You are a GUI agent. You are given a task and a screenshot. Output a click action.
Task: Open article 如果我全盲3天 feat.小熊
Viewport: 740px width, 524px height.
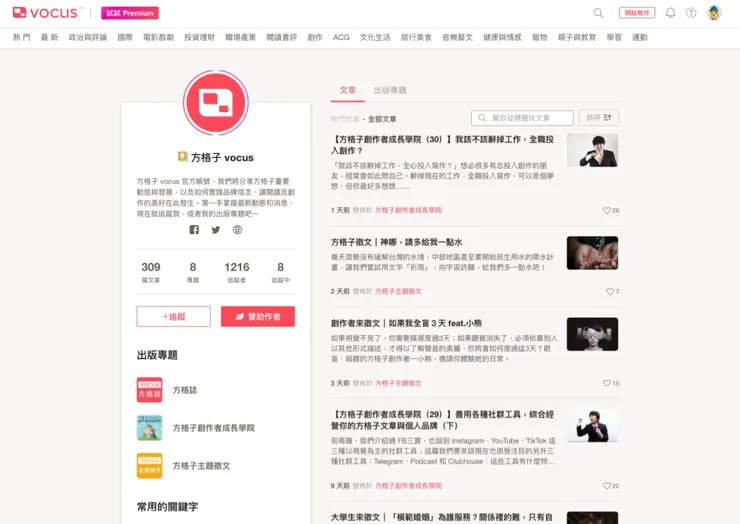(x=406, y=323)
